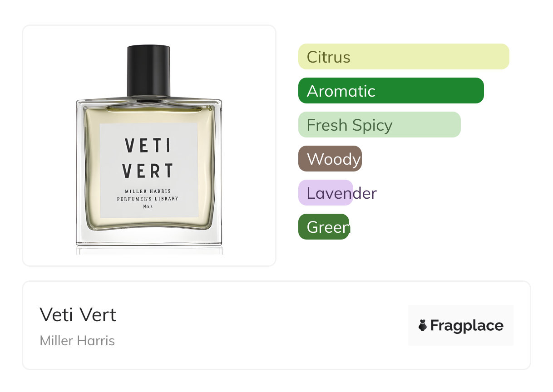Choose the brown Woody accord bar
Screen dimensions: 553x392
tap(330, 159)
